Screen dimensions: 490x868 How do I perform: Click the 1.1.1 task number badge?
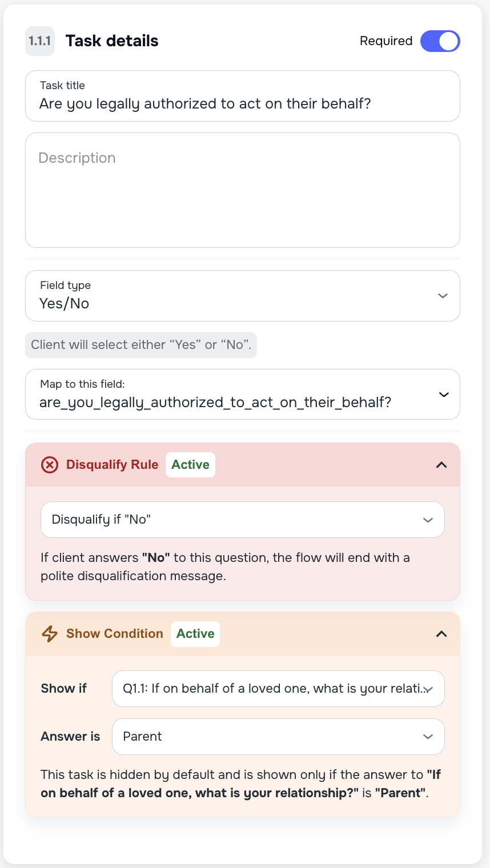click(x=39, y=41)
